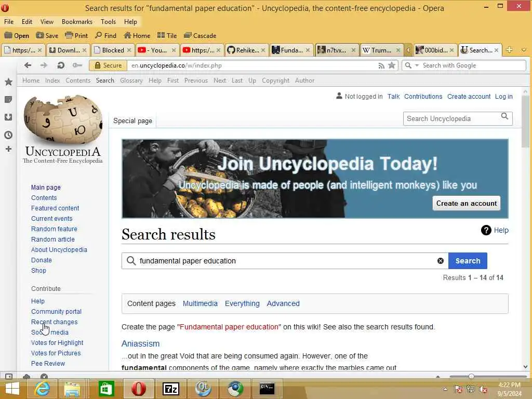The height and width of the screenshot is (399, 532).
Task: Open the Recent changes sidebar link
Action: pos(54,322)
